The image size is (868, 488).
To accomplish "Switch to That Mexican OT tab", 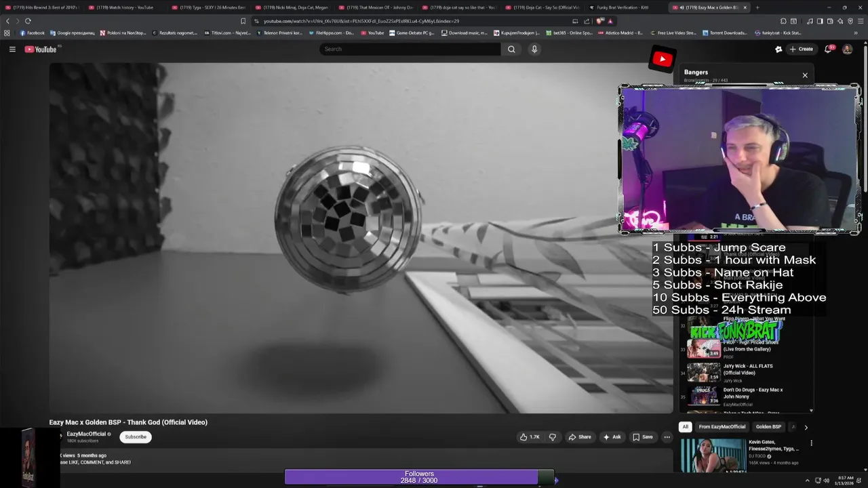I will (x=375, y=7).
